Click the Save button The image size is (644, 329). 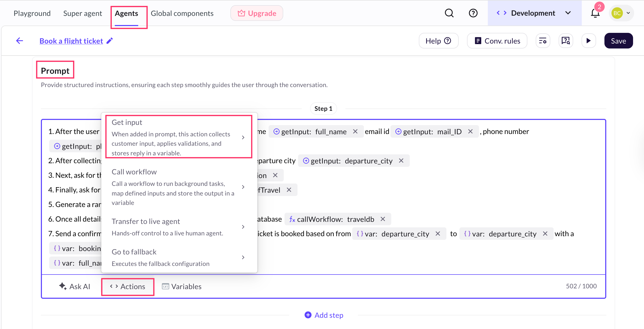point(618,41)
